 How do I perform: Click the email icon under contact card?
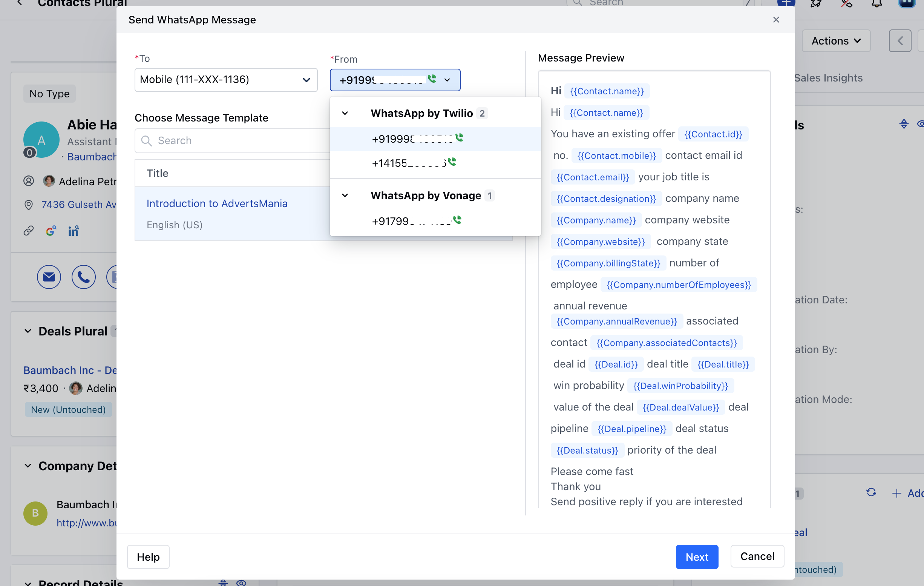click(49, 277)
